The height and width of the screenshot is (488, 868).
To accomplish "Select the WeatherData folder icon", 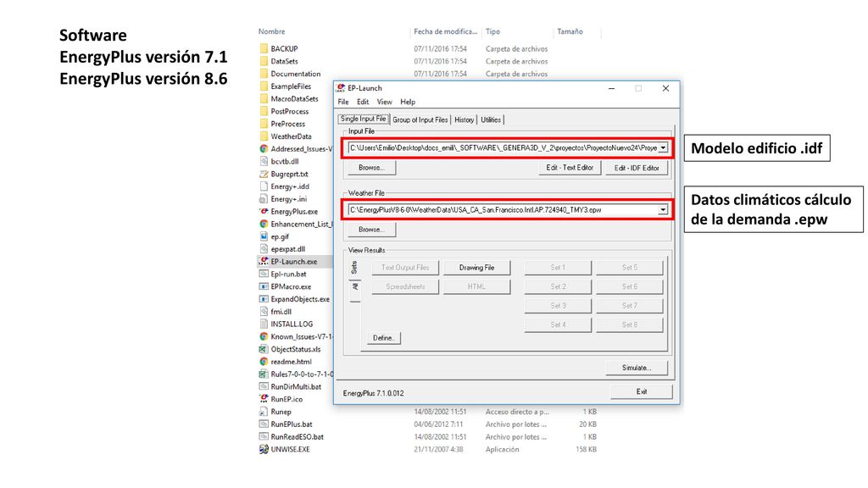I will [264, 136].
